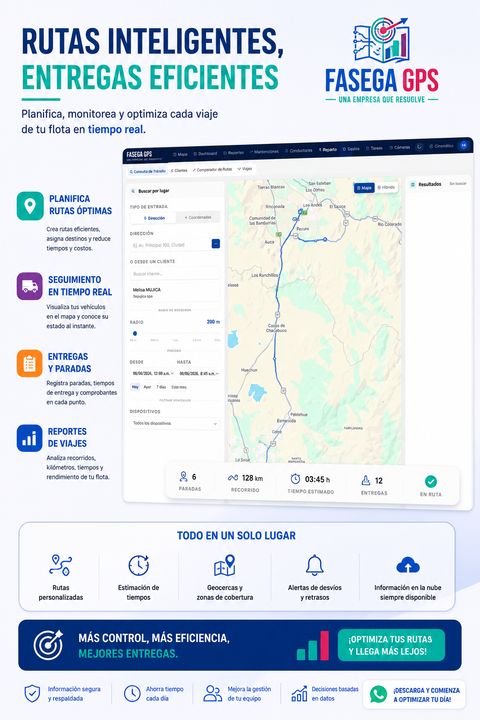Click the Buscar por lugar search icon
This screenshot has width=480, height=720.
tap(133, 191)
